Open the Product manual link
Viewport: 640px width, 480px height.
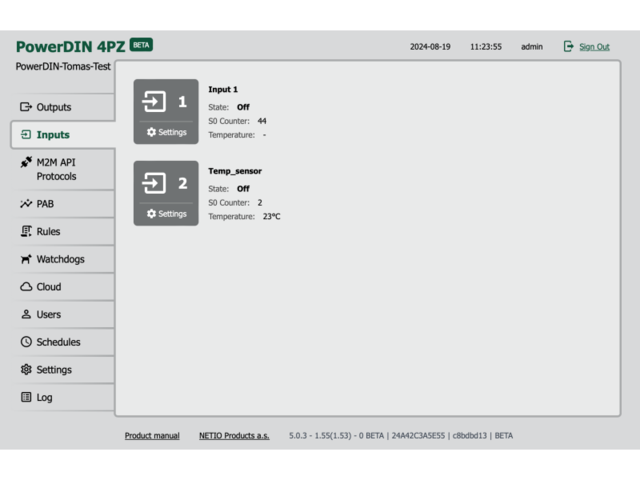pos(152,436)
